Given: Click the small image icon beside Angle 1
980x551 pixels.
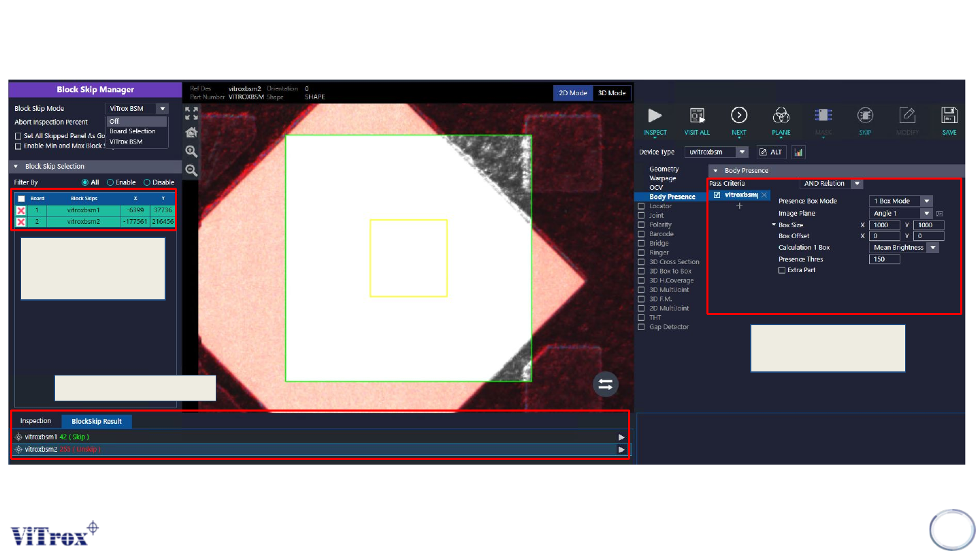Looking at the screenshot, I should pyautogui.click(x=940, y=214).
